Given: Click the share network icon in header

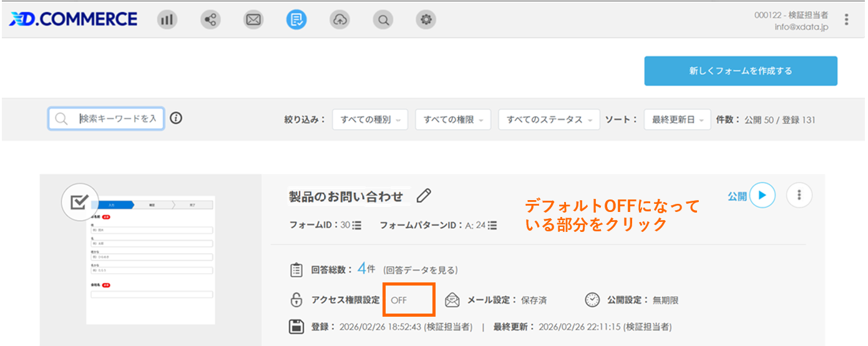Looking at the screenshot, I should pyautogui.click(x=210, y=20).
